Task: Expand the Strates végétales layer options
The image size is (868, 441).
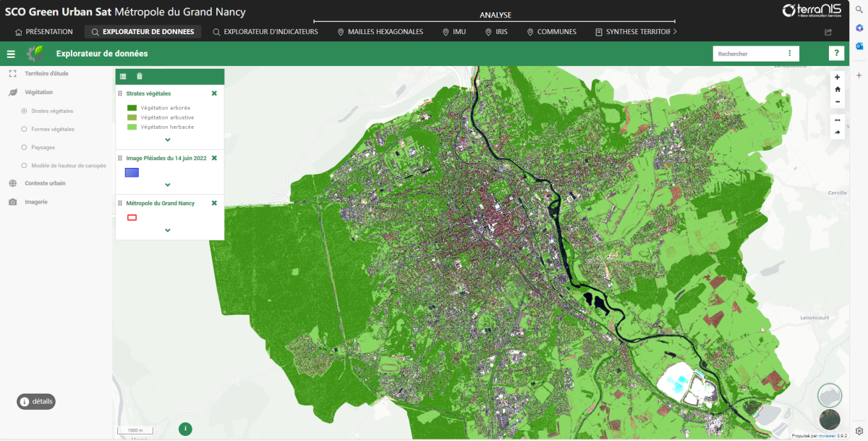Action: 168,139
